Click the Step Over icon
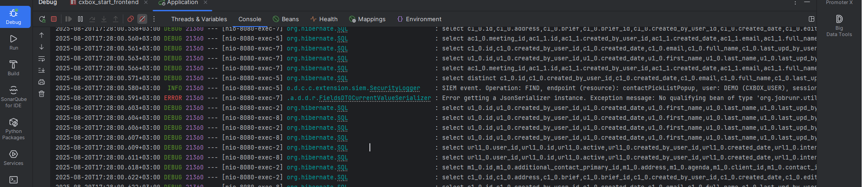The image size is (868, 187). point(92,19)
